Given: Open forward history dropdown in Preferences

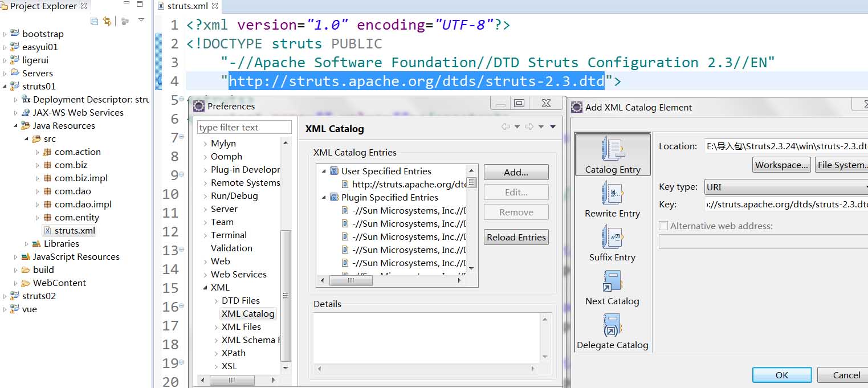Looking at the screenshot, I should 541,127.
